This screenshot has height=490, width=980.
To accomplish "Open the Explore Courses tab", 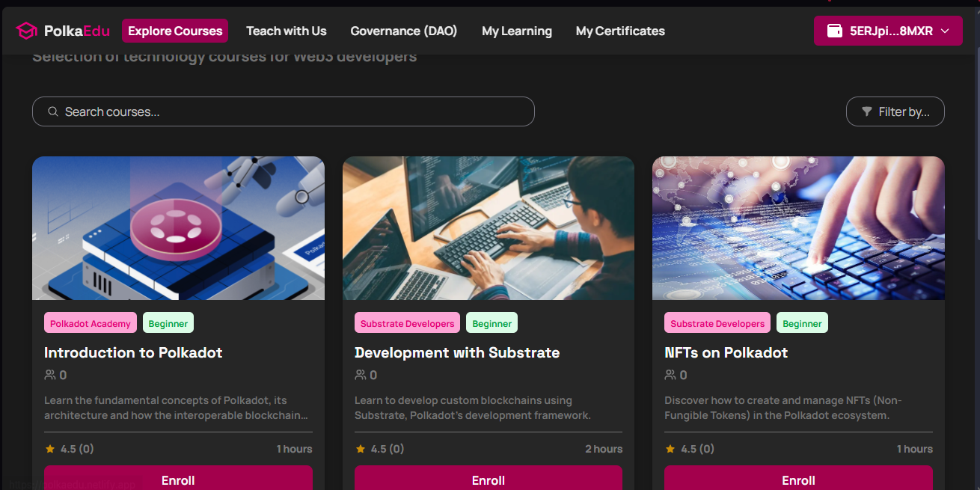I will [x=175, y=31].
